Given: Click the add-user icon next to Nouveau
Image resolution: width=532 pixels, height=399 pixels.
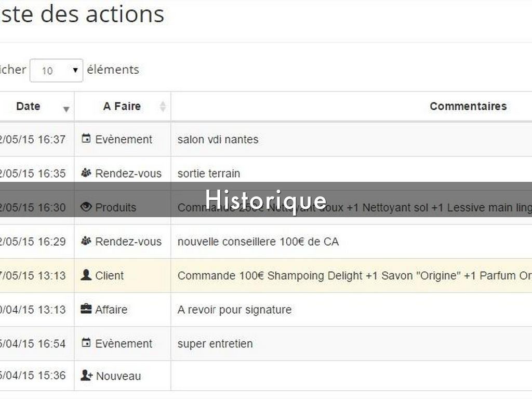Looking at the screenshot, I should click(x=86, y=375).
